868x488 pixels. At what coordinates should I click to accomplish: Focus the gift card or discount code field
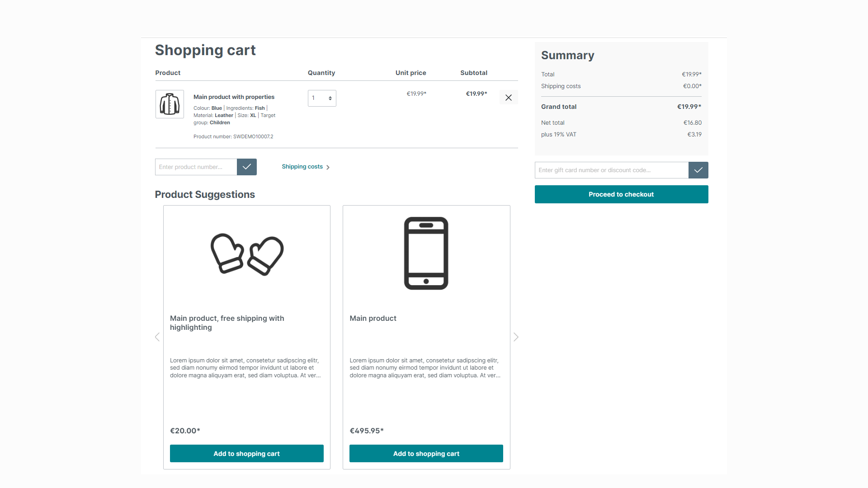click(x=611, y=170)
